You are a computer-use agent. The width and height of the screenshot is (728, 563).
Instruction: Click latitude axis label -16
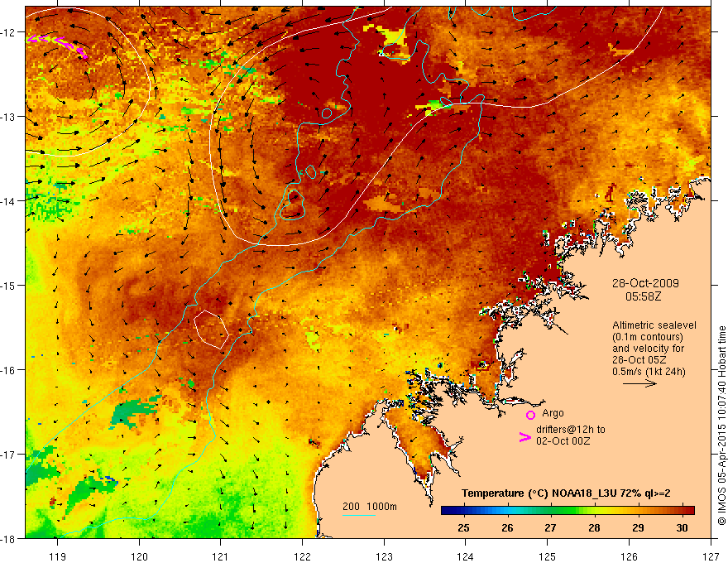click(9, 370)
